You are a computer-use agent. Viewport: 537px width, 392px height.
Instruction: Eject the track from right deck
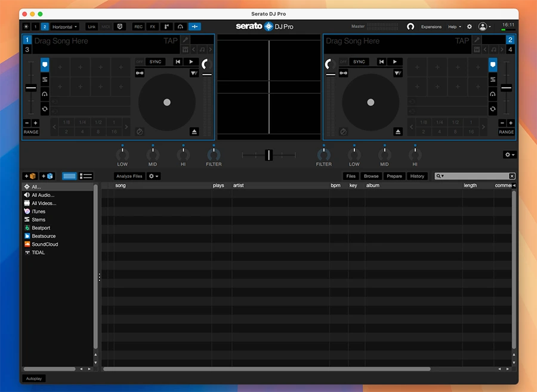398,131
